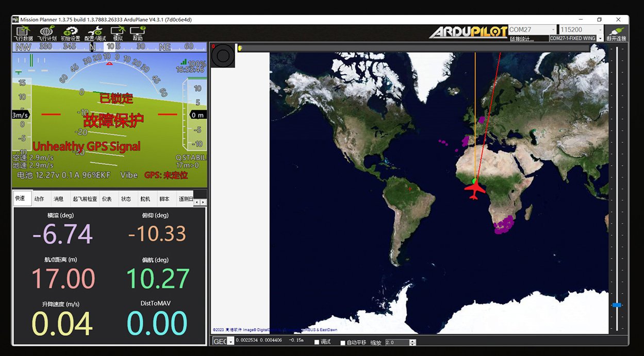Image resolution: width=644 pixels, height=356 pixels.
Task: Open the 帮助 help screen
Action: coord(137,34)
